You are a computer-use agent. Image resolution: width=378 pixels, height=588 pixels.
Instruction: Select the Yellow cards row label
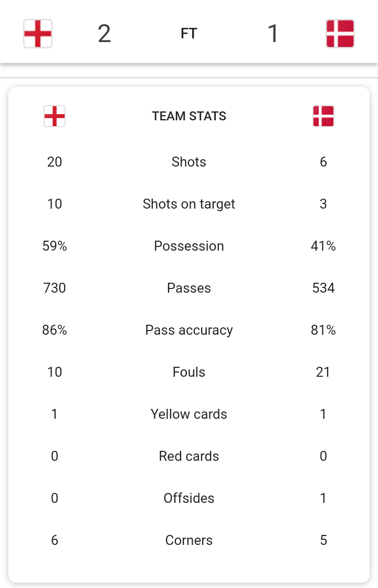point(189,414)
